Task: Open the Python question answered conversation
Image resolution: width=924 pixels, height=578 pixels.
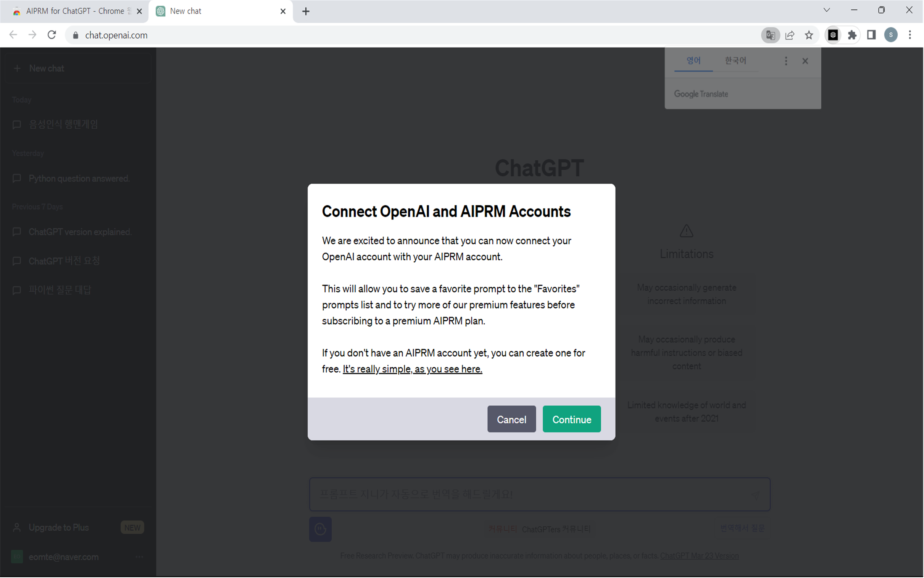Action: (x=78, y=179)
